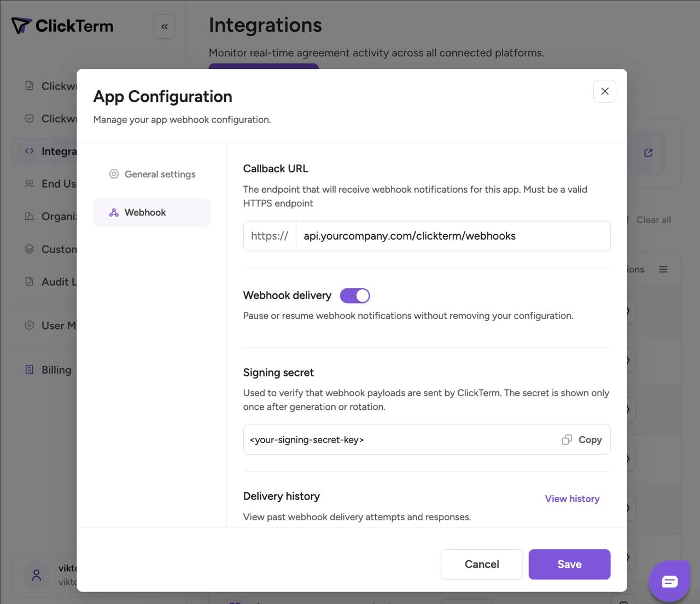700x604 pixels.
Task: Click the Clear all link
Action: 653,219
